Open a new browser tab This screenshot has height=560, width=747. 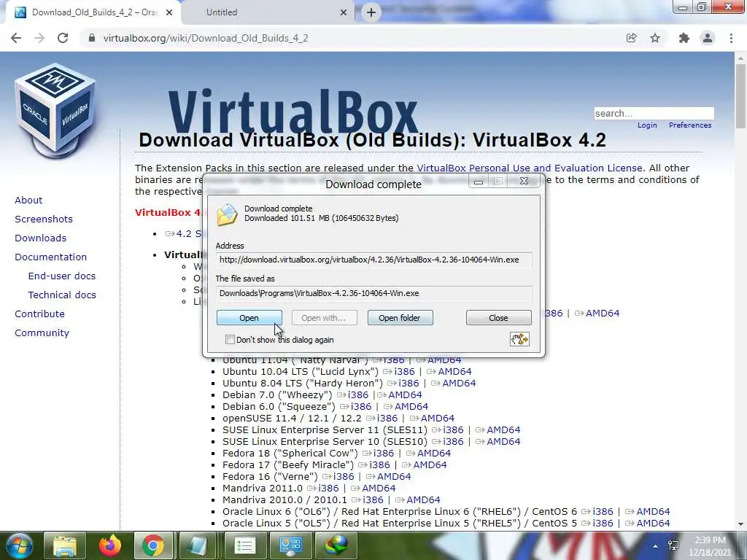(x=371, y=12)
